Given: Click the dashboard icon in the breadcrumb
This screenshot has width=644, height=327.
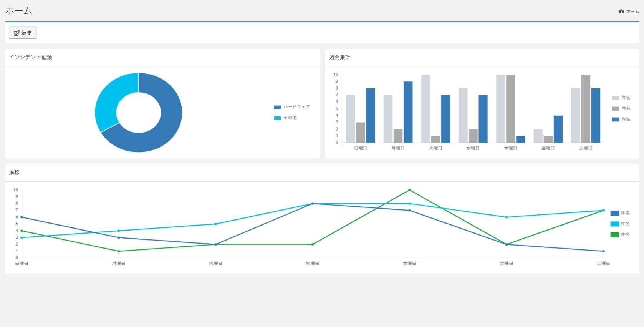Looking at the screenshot, I should [621, 12].
